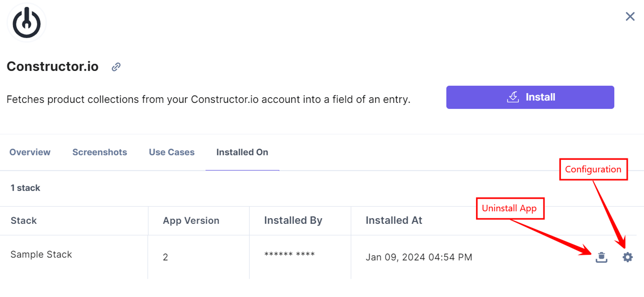Screen dimensions: 644x297
Task: Click the Constructor.io app title
Action: click(52, 67)
